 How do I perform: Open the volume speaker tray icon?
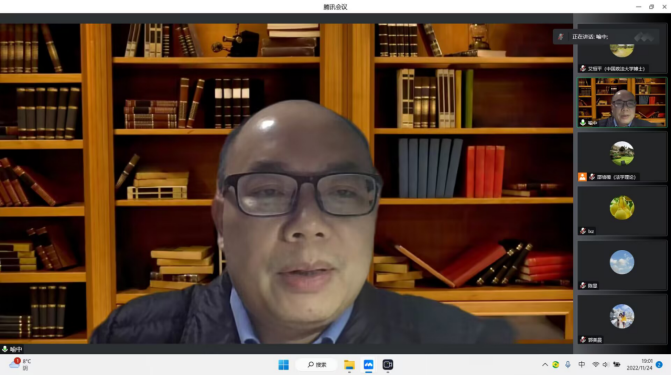pyautogui.click(x=606, y=365)
